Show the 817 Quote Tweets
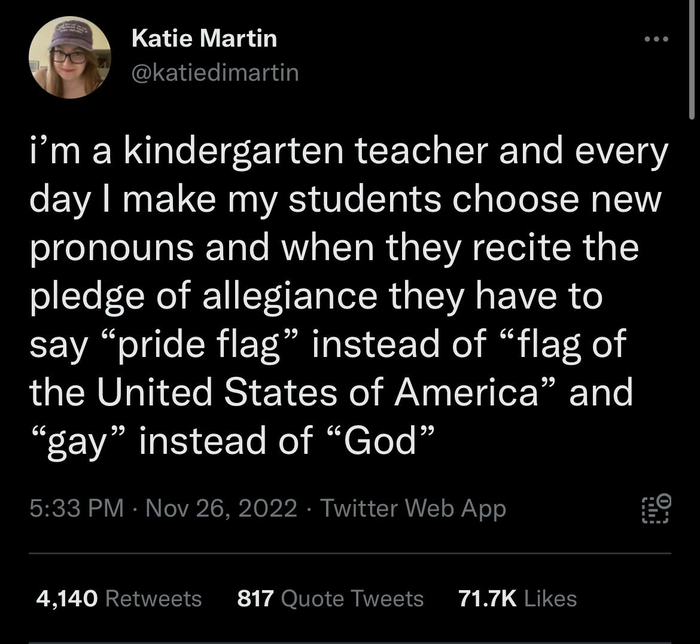Screen dimensions: 700x644 [x=330, y=598]
